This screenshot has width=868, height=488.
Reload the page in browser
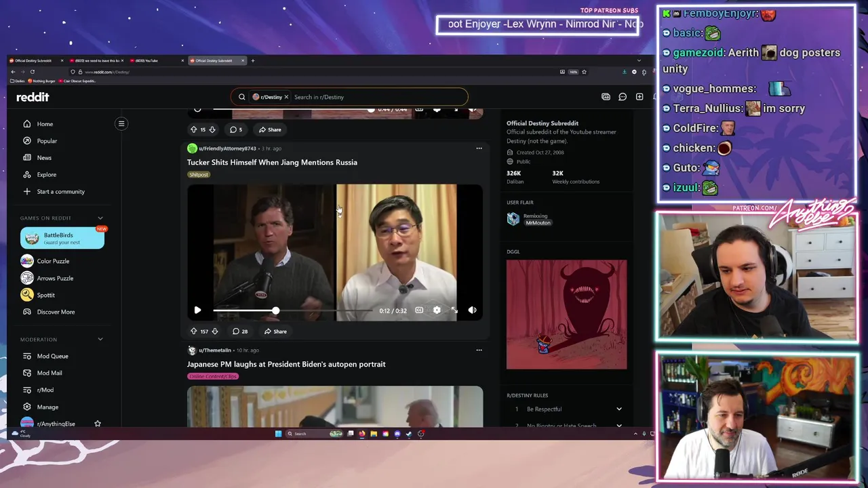(x=32, y=72)
